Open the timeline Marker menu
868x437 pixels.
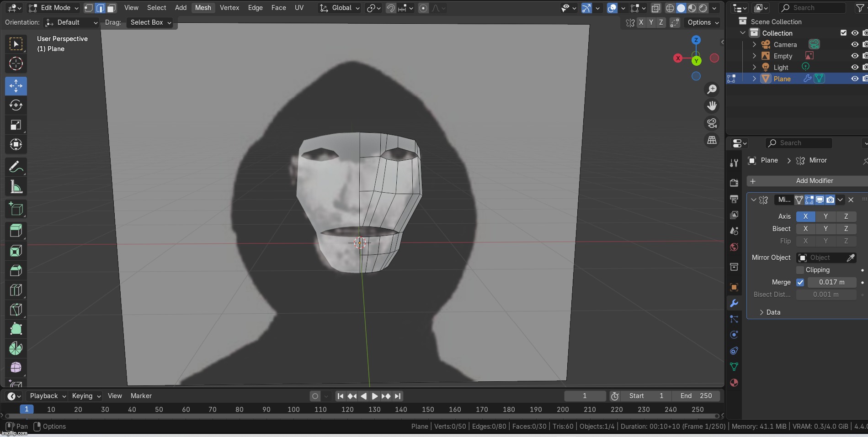(x=141, y=396)
